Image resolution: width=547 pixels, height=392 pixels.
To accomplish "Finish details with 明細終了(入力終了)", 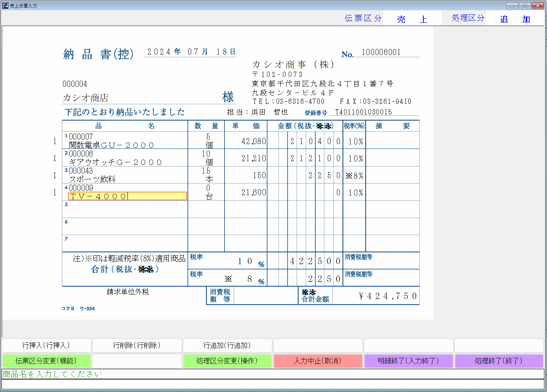I will (x=409, y=361).
